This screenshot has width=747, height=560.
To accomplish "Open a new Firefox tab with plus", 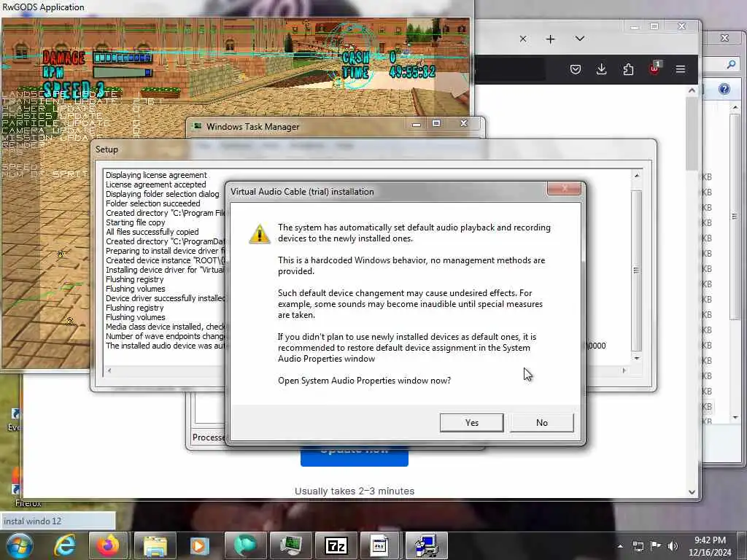I will (550, 39).
